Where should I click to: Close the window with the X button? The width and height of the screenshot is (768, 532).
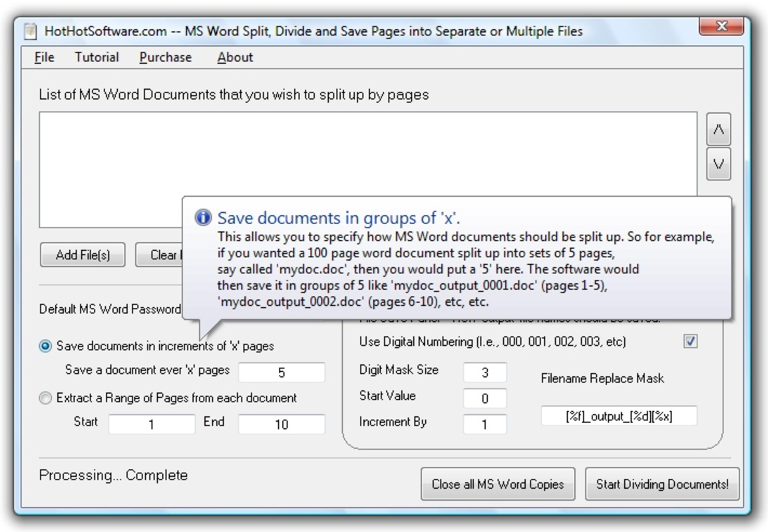[721, 26]
